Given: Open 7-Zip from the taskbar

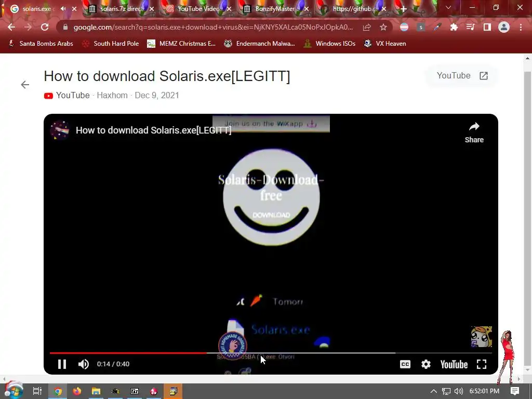Looking at the screenshot, I should 135,391.
